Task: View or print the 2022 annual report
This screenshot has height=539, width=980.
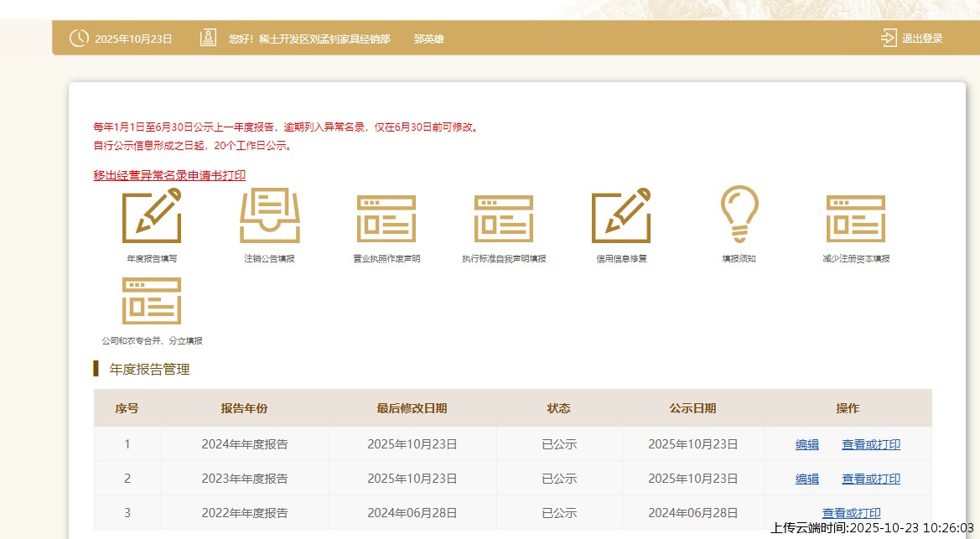Action: [x=851, y=513]
